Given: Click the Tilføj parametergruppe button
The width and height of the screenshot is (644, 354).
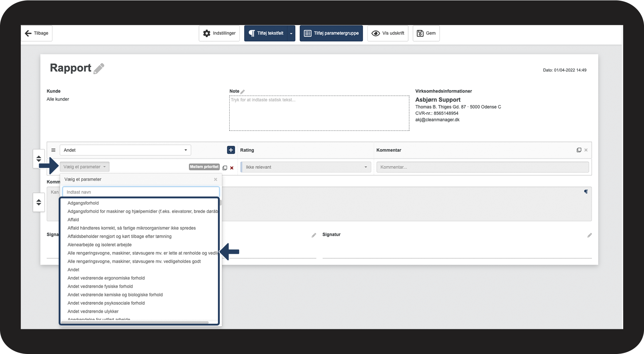Looking at the screenshot, I should click(331, 33).
